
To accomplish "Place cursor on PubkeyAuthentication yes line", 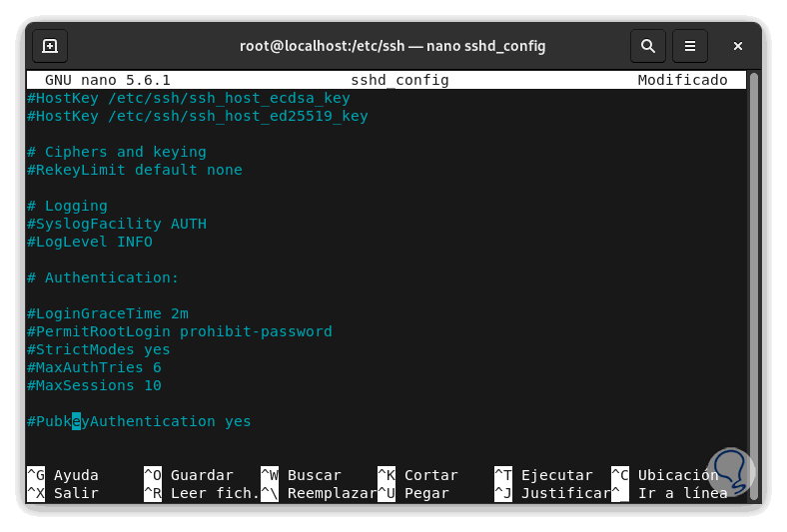I will point(140,421).
